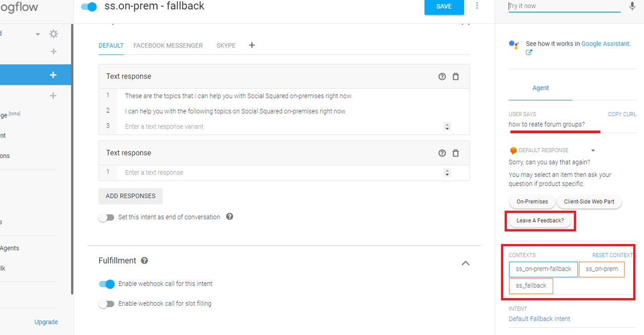Screen dimensions: 644x335
Task: Enable Set this intent as end of conversation
Action: 107,217
